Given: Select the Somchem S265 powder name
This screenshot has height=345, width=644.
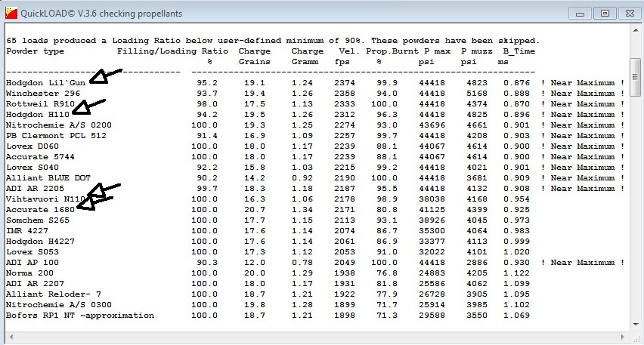Looking at the screenshot, I should point(37,220).
